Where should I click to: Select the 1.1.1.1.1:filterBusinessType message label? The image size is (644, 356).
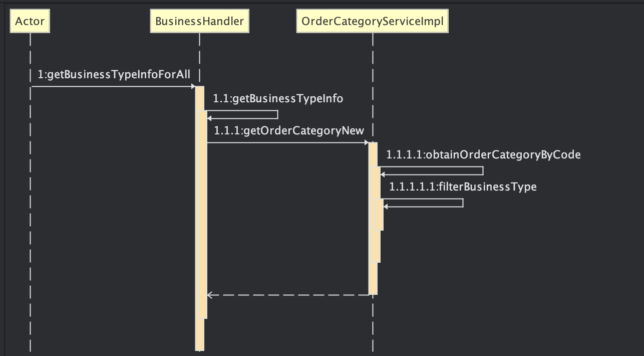pos(463,187)
